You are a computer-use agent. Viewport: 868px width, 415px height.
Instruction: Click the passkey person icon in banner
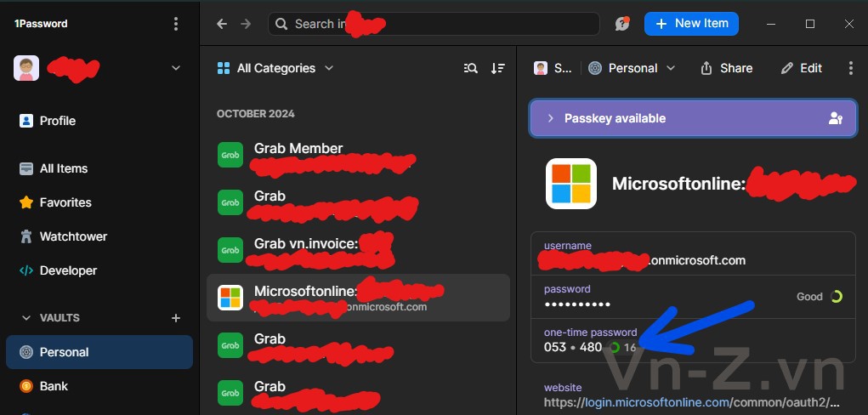[836, 118]
